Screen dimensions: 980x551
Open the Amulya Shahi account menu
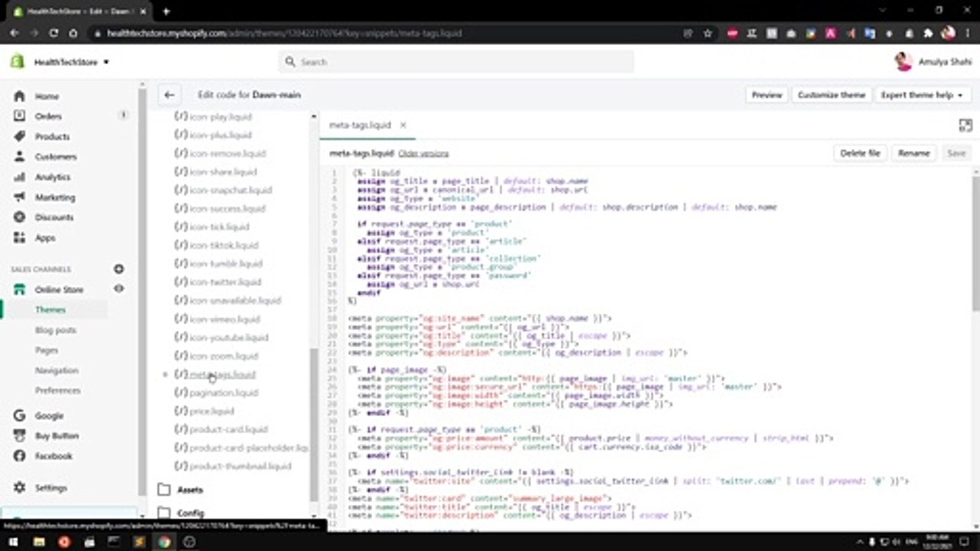934,62
